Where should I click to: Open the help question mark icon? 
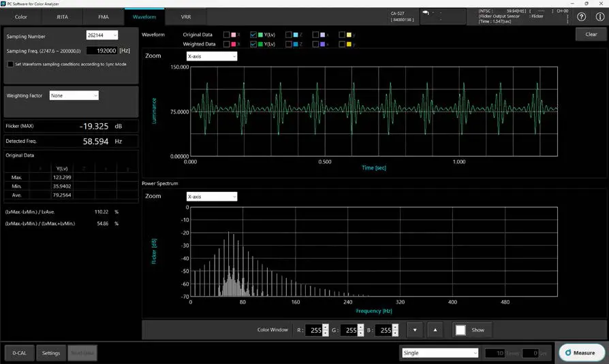point(581,17)
